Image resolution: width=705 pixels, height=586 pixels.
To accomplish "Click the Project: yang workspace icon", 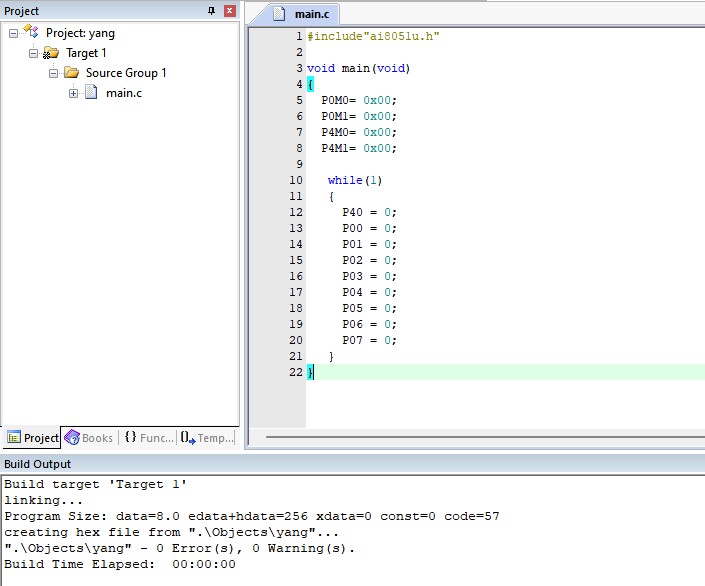I will (x=31, y=32).
